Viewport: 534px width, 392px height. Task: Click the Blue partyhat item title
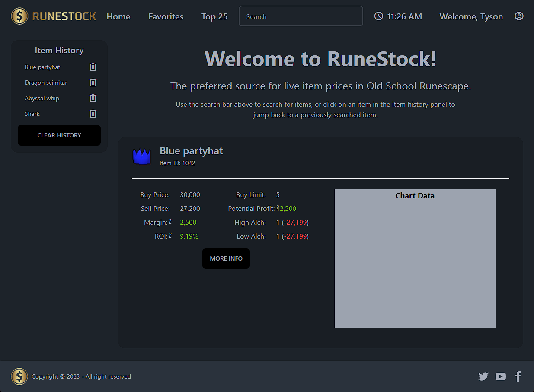point(191,151)
